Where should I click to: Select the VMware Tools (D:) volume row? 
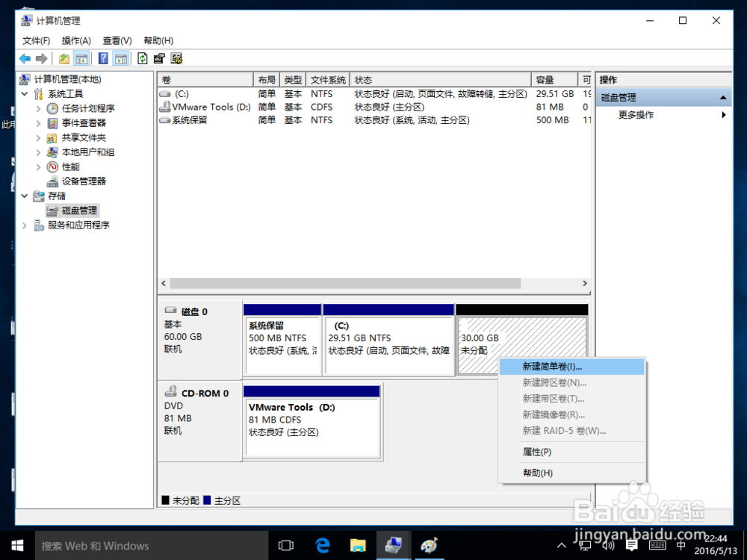tap(374, 107)
